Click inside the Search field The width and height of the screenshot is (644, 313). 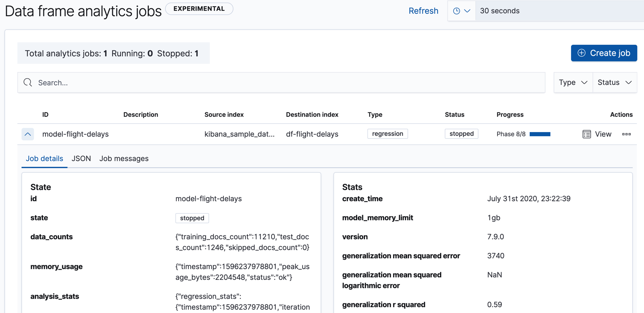166,82
